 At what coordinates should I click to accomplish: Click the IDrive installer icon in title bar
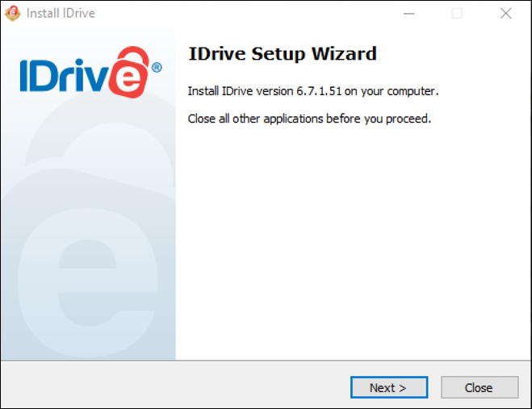[x=13, y=14]
